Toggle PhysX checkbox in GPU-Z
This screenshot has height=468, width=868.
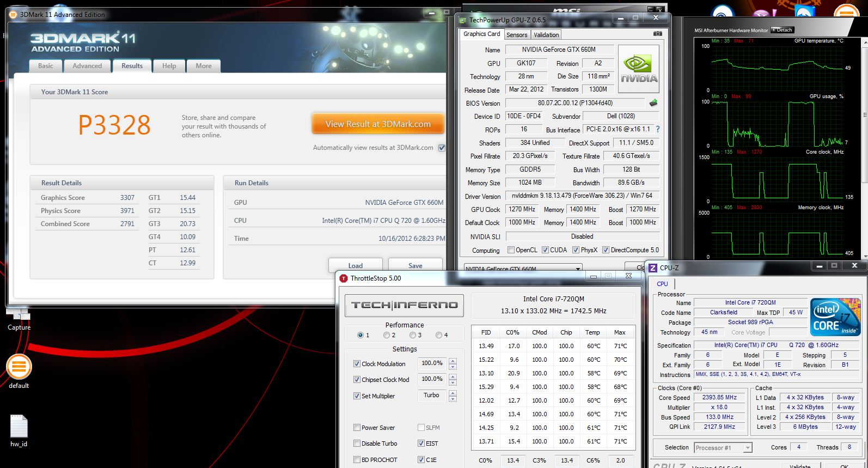tap(576, 250)
